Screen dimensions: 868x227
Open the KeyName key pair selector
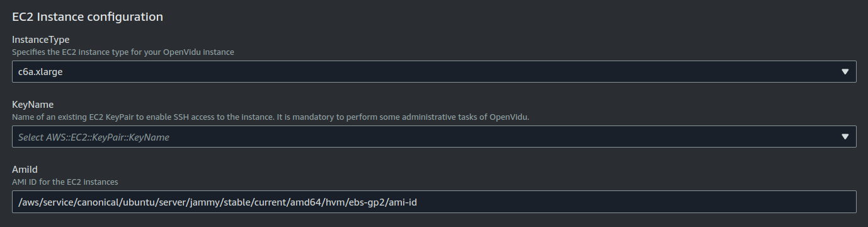click(434, 137)
